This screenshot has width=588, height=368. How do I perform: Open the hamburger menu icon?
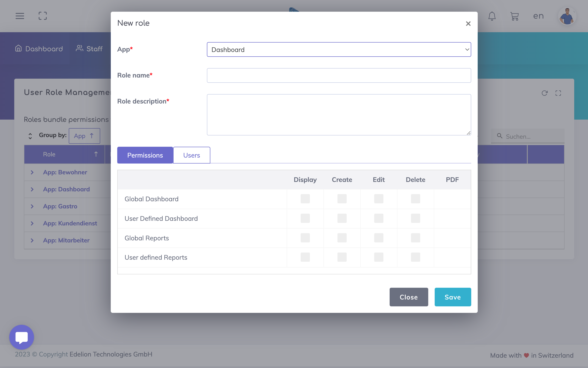pyautogui.click(x=20, y=16)
